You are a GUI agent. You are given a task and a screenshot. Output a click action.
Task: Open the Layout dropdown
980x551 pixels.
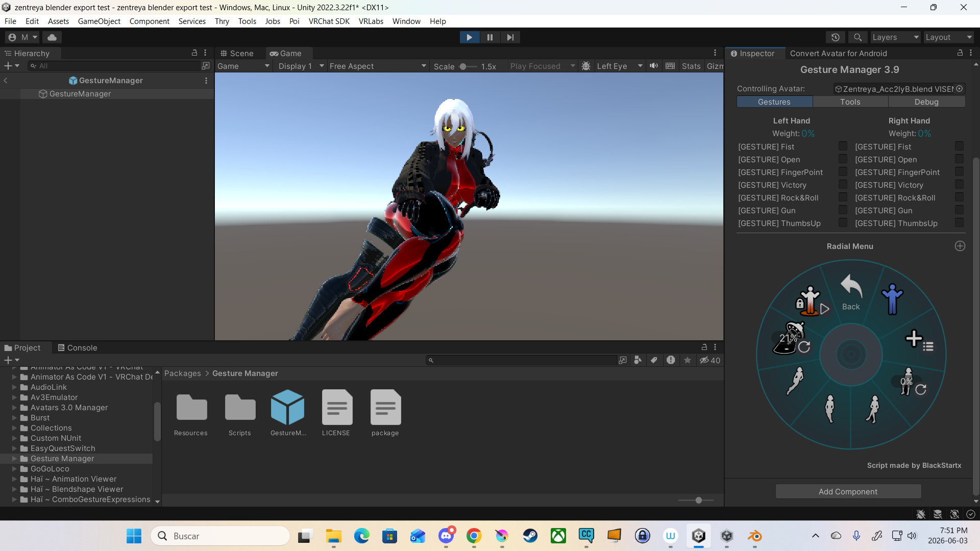click(x=949, y=37)
